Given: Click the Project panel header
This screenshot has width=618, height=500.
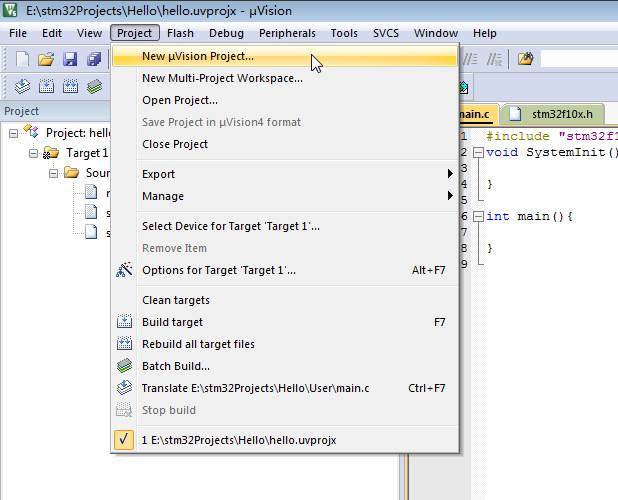Looking at the screenshot, I should point(55,111).
